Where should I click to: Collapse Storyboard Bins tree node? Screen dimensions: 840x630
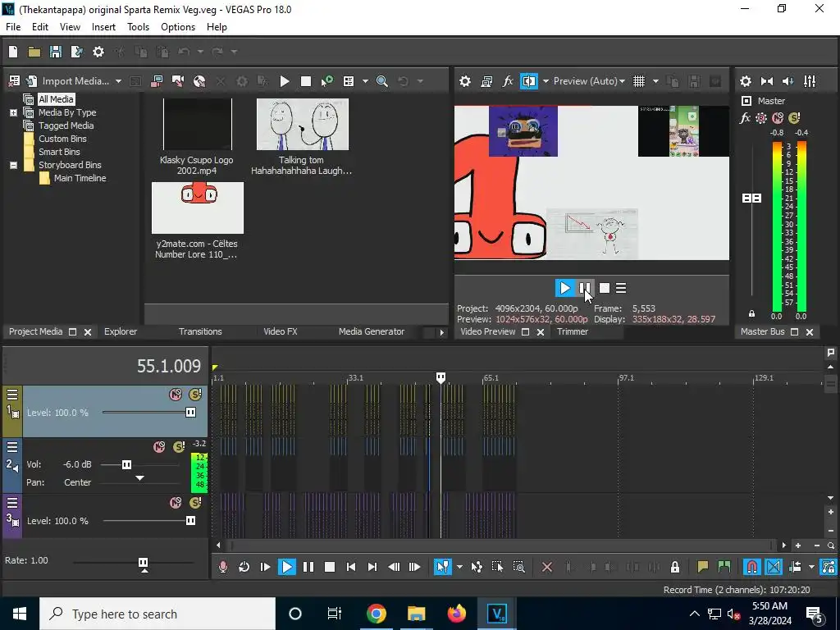click(13, 165)
